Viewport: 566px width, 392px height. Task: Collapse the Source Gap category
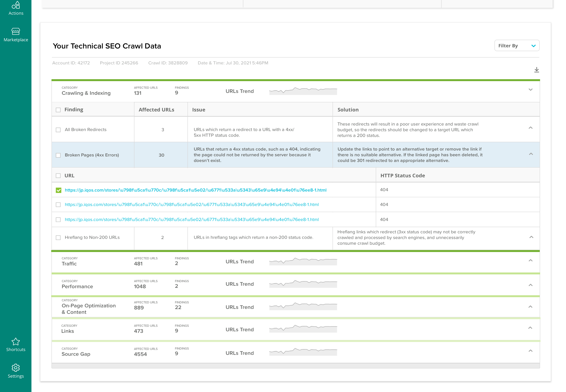click(531, 351)
